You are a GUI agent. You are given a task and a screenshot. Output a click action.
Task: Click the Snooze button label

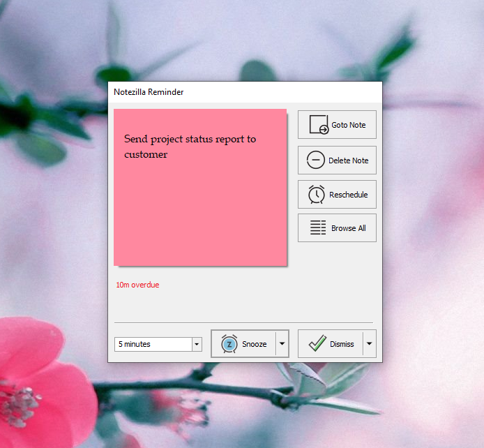[255, 344]
